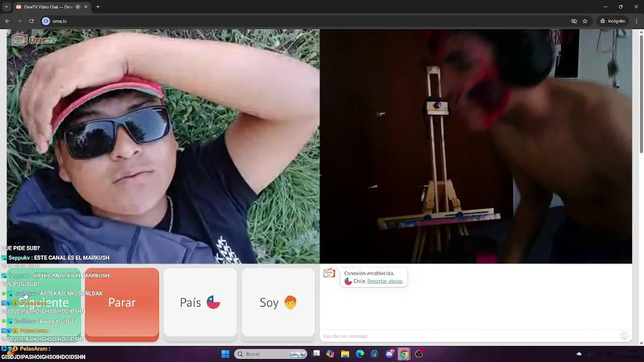Reload the ome.tv page
The width and height of the screenshot is (644, 362).
tap(31, 21)
